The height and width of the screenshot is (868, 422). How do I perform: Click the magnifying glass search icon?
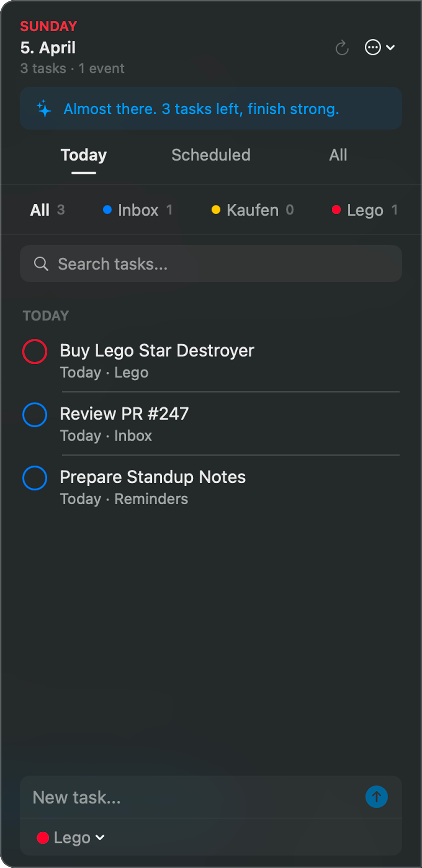click(x=41, y=264)
